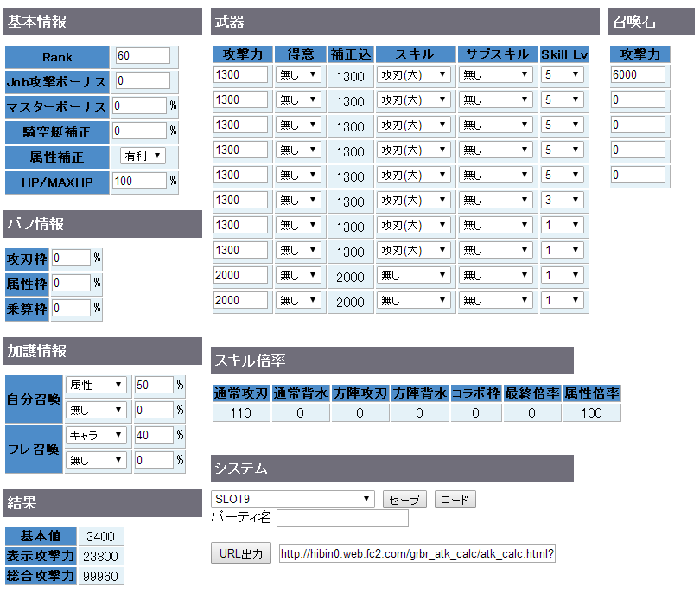The height and width of the screenshot is (594, 700).
Task: Open fourth weapon サブスキル dropdown
Action: click(496, 150)
